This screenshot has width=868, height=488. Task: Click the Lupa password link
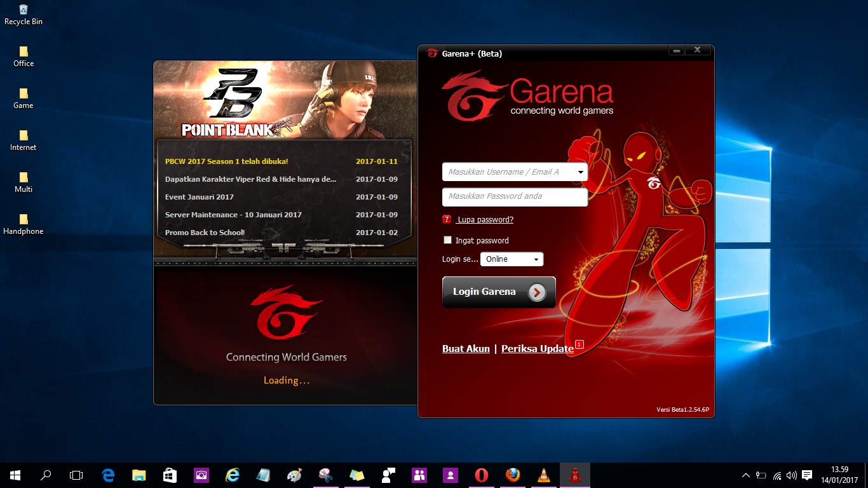(485, 220)
